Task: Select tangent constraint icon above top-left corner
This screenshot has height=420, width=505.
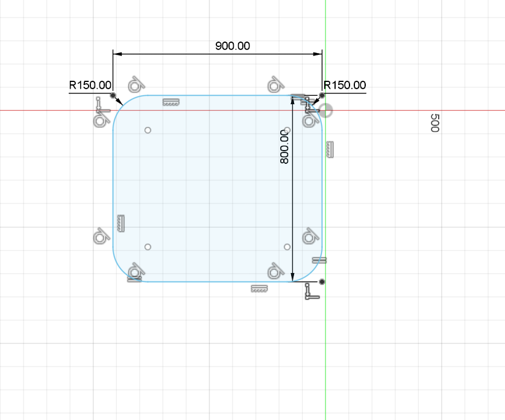Action: coord(137,84)
